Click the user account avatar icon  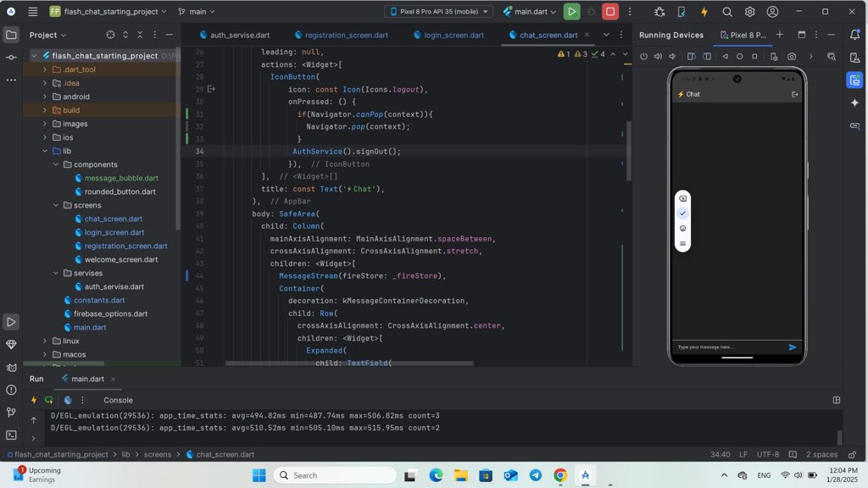coord(772,12)
